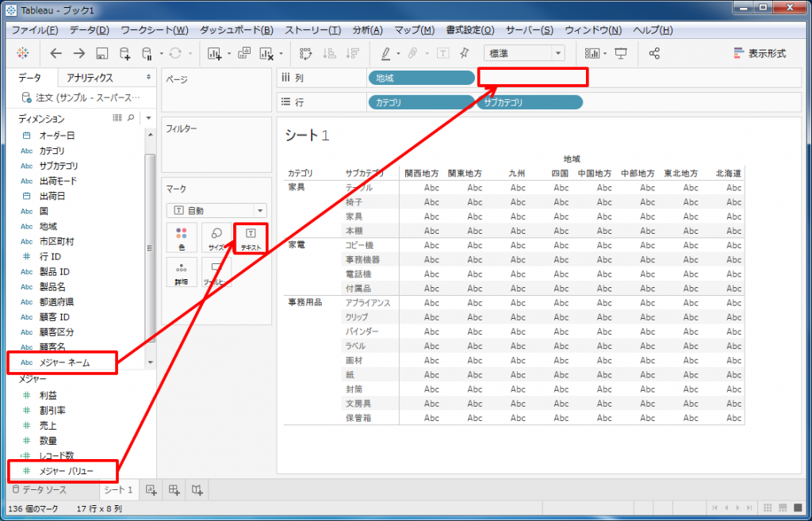The height and width of the screenshot is (521, 812).
Task: Click the share icon in toolbar
Action: point(654,53)
